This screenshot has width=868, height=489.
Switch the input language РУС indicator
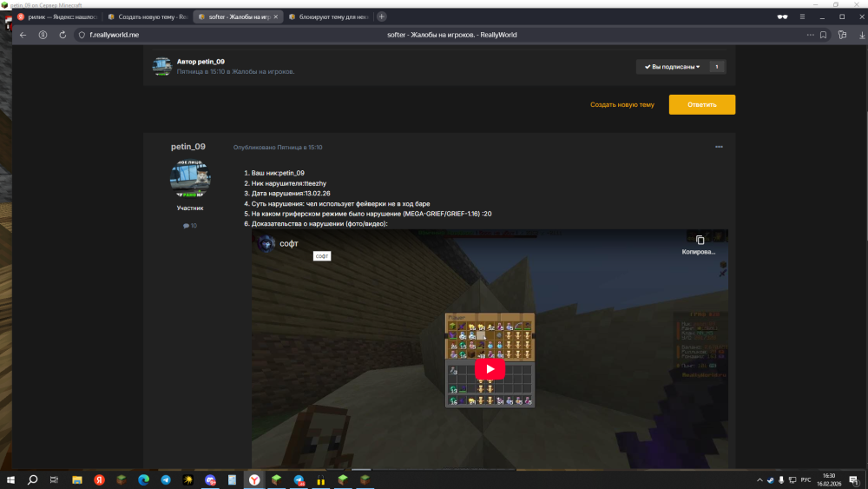(806, 480)
